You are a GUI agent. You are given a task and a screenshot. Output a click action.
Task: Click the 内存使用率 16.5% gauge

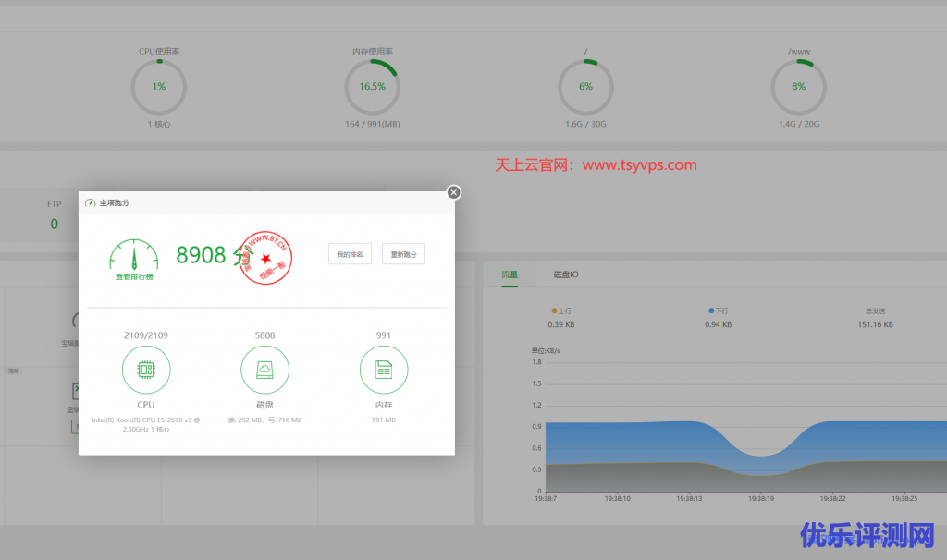(x=372, y=87)
